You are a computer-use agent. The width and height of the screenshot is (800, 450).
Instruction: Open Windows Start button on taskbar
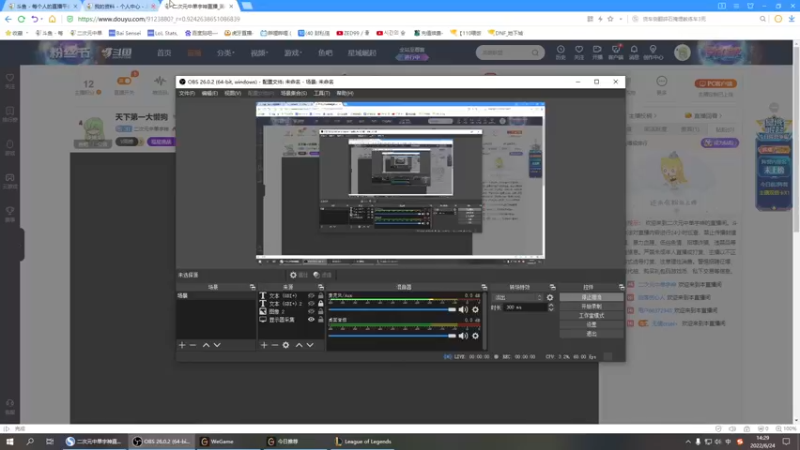click(10, 442)
